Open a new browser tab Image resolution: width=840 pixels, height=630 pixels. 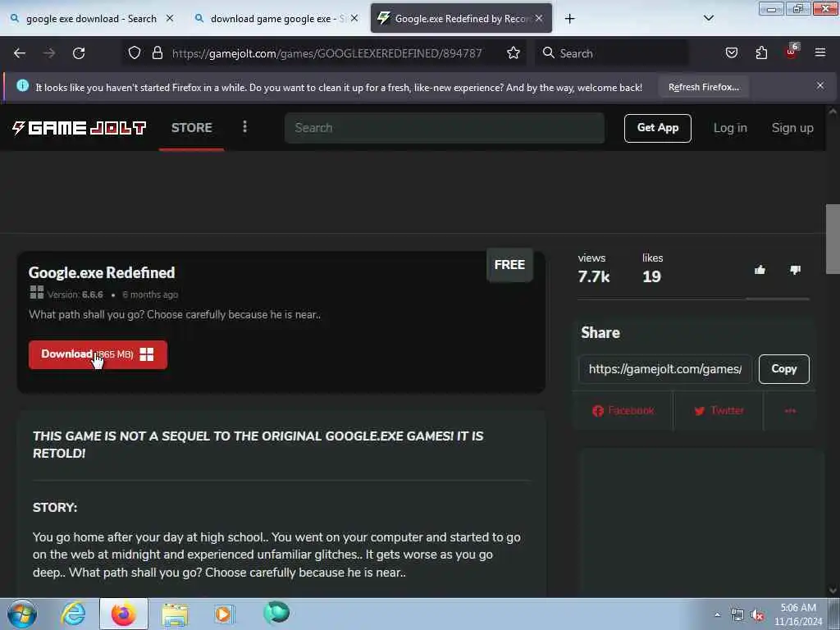569,19
